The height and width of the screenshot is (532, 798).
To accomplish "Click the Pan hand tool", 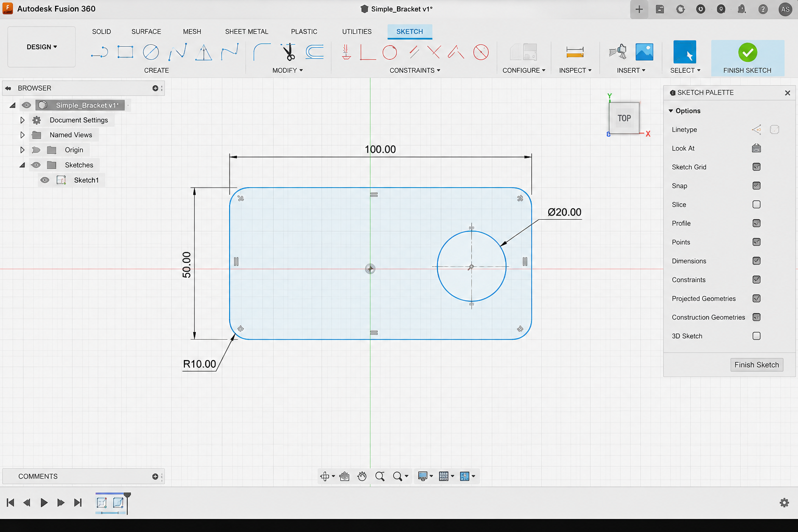I will (362, 476).
